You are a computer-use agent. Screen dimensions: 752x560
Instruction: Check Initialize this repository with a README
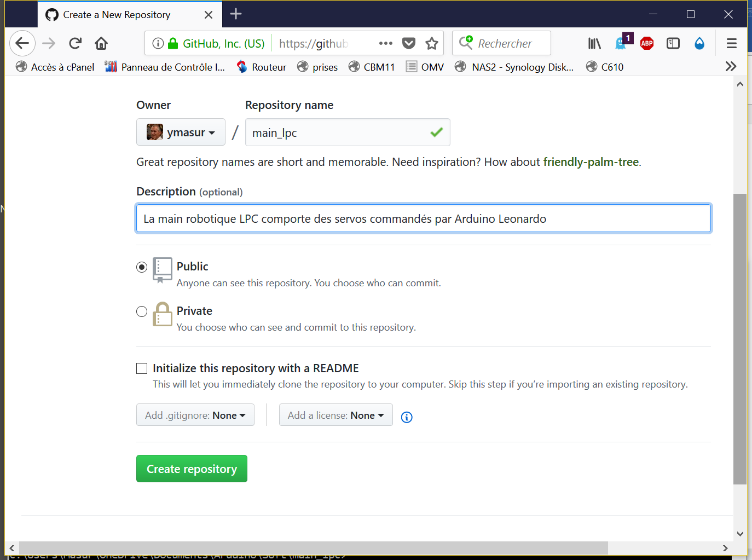click(x=142, y=368)
